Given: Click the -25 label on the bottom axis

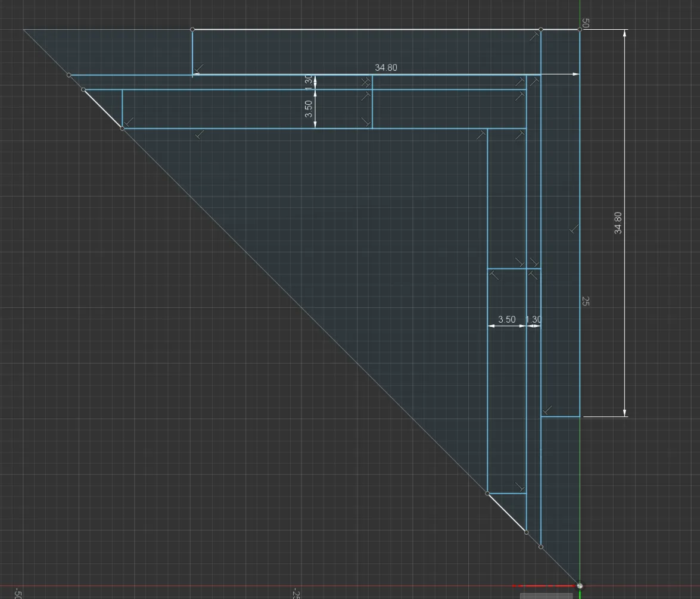Looking at the screenshot, I should 295,594.
